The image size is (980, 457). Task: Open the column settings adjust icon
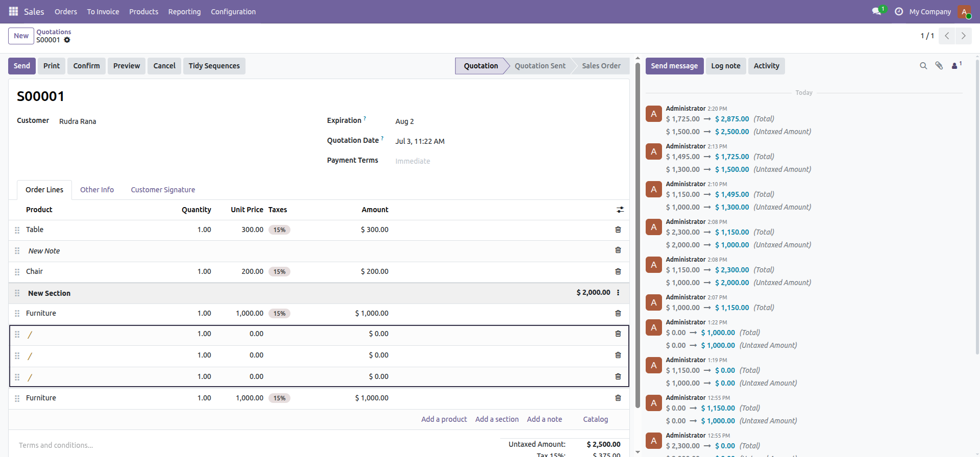620,210
